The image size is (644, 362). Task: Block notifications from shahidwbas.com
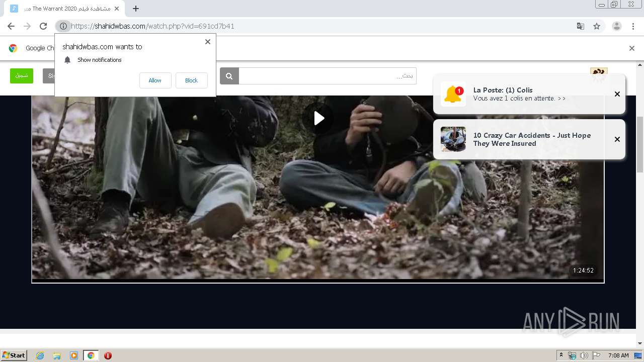[191, 80]
